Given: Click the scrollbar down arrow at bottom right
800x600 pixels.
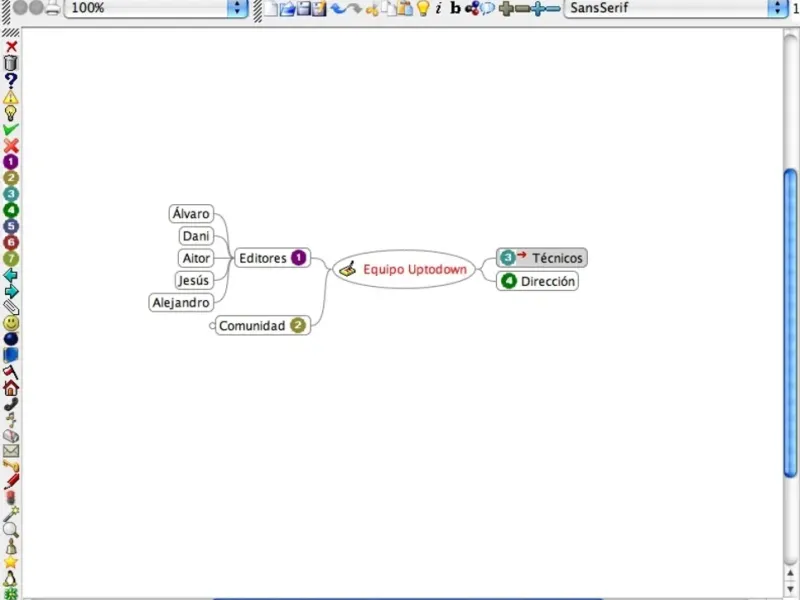Looking at the screenshot, I should click(790, 590).
